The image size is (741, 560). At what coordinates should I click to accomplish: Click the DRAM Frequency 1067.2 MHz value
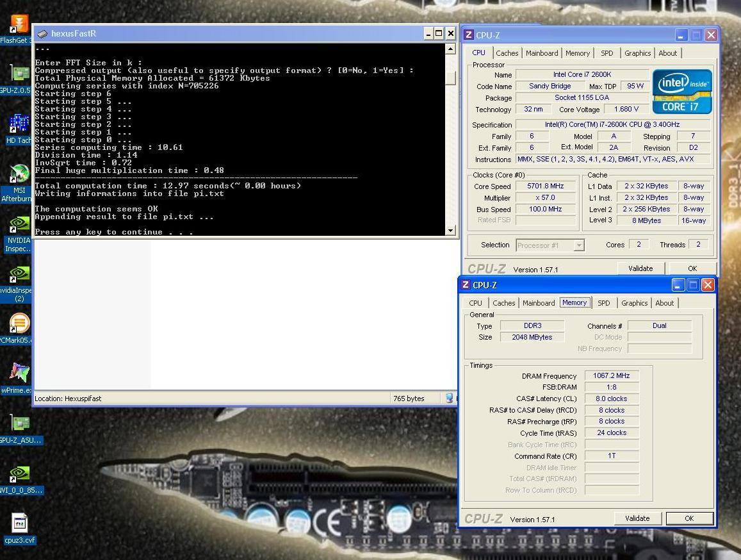[x=612, y=375]
